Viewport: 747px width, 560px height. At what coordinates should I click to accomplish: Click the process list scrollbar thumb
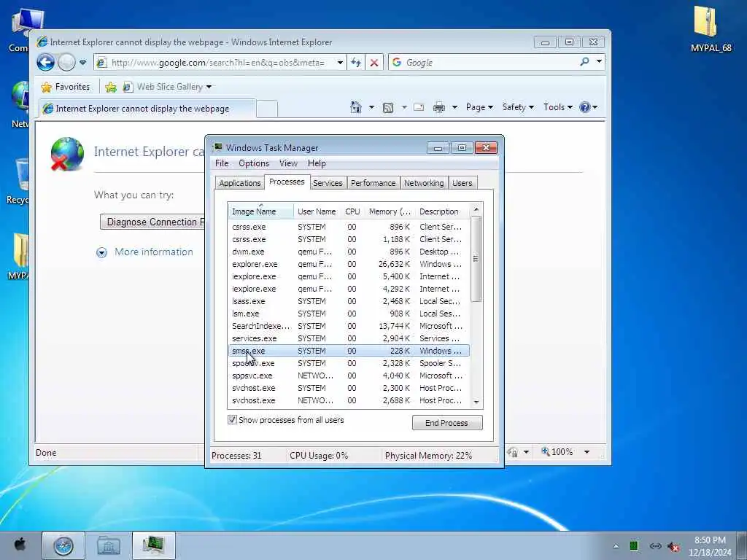click(476, 259)
